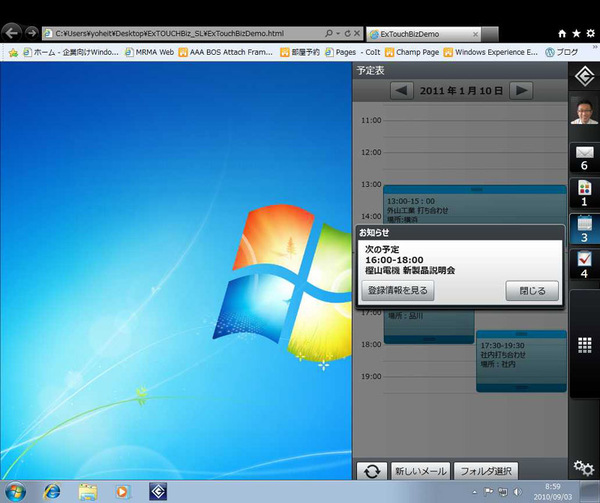Go to previous day in schedule
Viewport: 600px width, 503px height.
pos(400,91)
